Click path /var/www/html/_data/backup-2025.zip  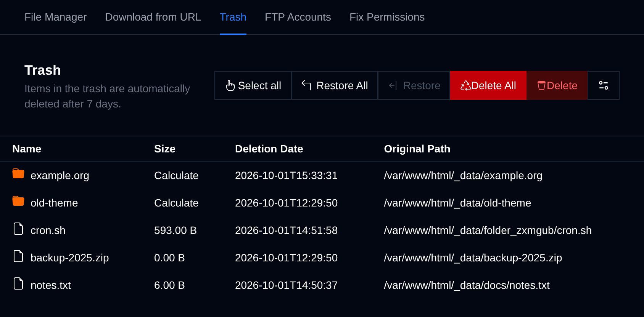(473, 258)
